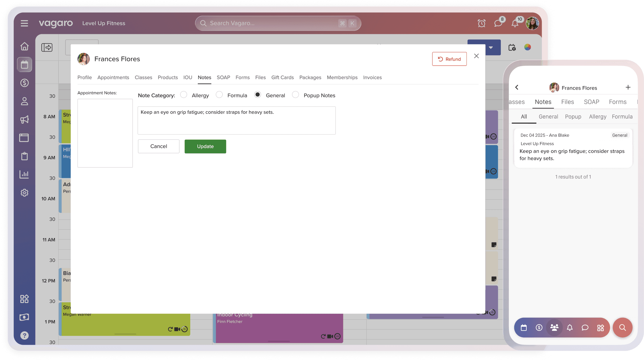
Task: Select the Popup Notes radio button
Action: click(296, 95)
